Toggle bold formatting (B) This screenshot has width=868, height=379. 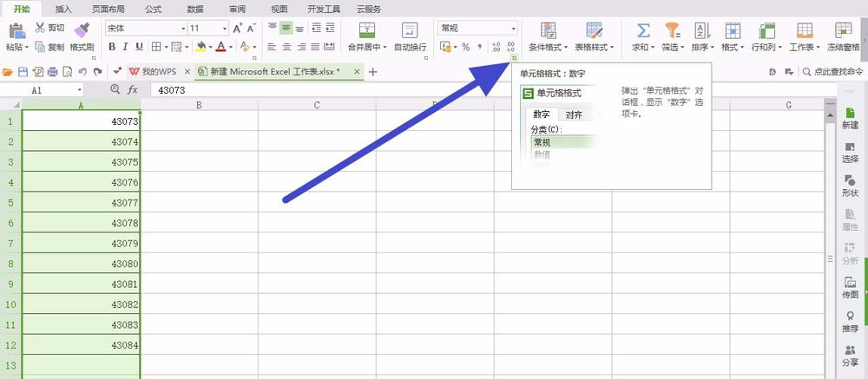[x=112, y=47]
